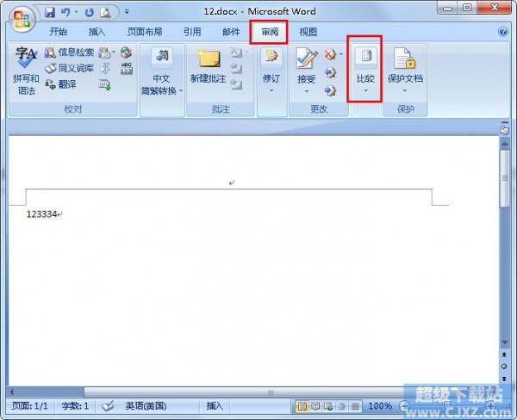Save the document from Quick Access toolbar
The height and width of the screenshot is (420, 517).
50,13
